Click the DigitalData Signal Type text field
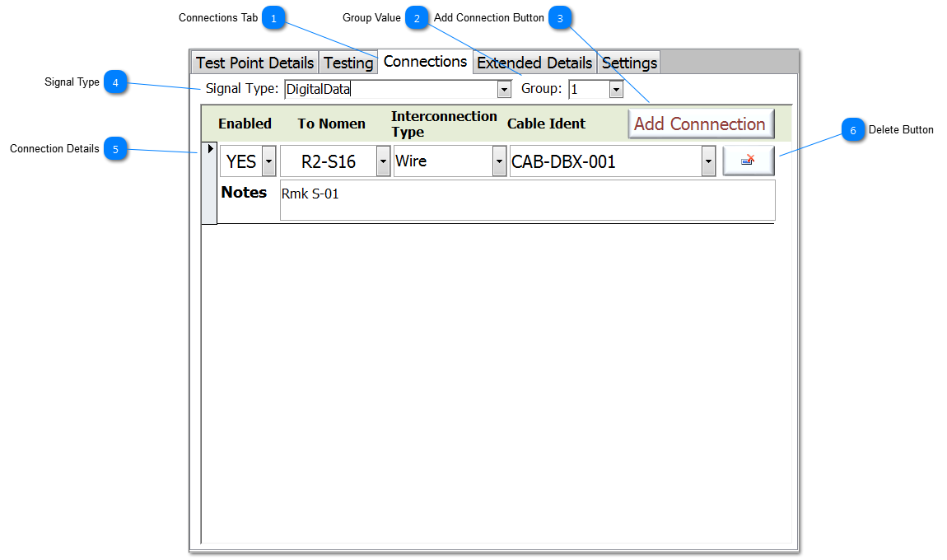Viewport: 947px width, 560px height. tap(390, 90)
